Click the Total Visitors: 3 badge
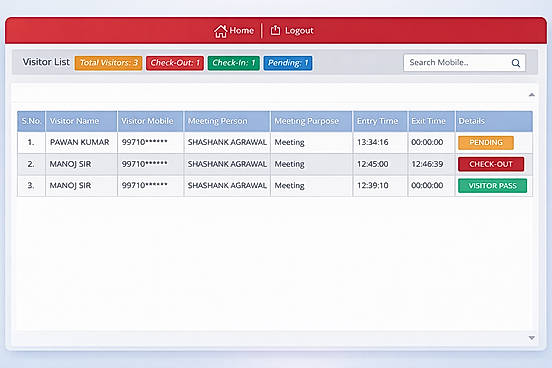The width and height of the screenshot is (552, 368). (108, 63)
